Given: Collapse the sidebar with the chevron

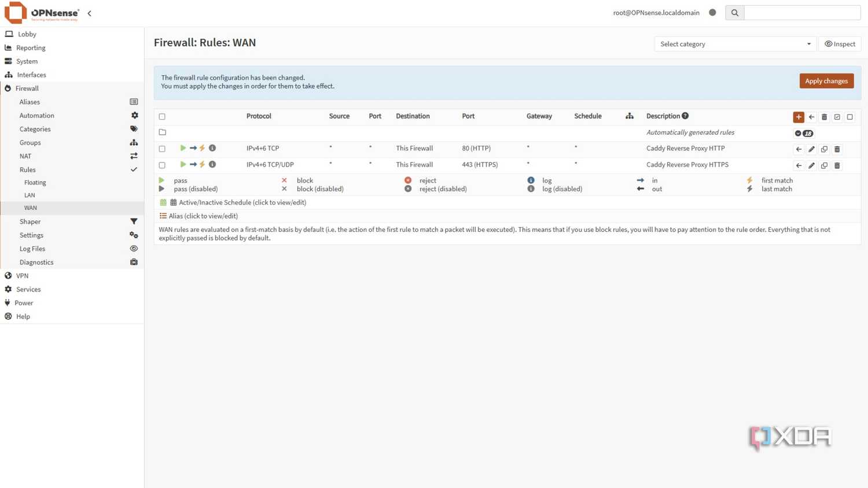Looking at the screenshot, I should 89,13.
